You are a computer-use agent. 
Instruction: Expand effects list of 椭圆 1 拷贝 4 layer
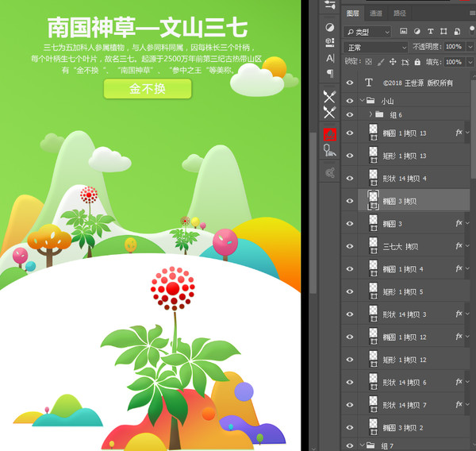point(467,268)
